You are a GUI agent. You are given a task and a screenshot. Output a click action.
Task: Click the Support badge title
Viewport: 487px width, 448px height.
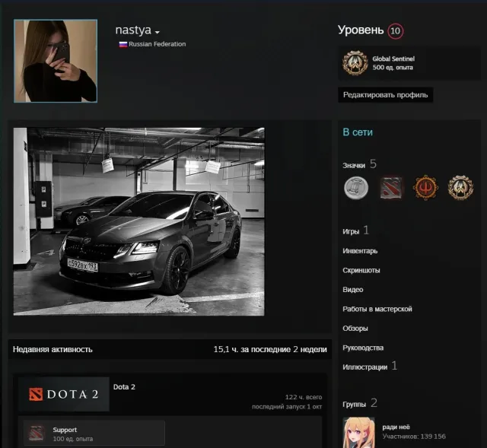click(65, 430)
